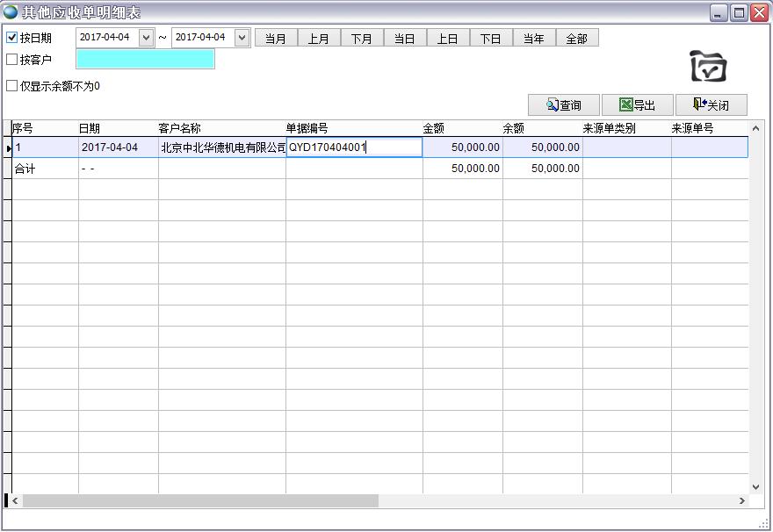Screen dimensions: 773x532
Task: Click the 当年 quick filter
Action: tap(534, 38)
